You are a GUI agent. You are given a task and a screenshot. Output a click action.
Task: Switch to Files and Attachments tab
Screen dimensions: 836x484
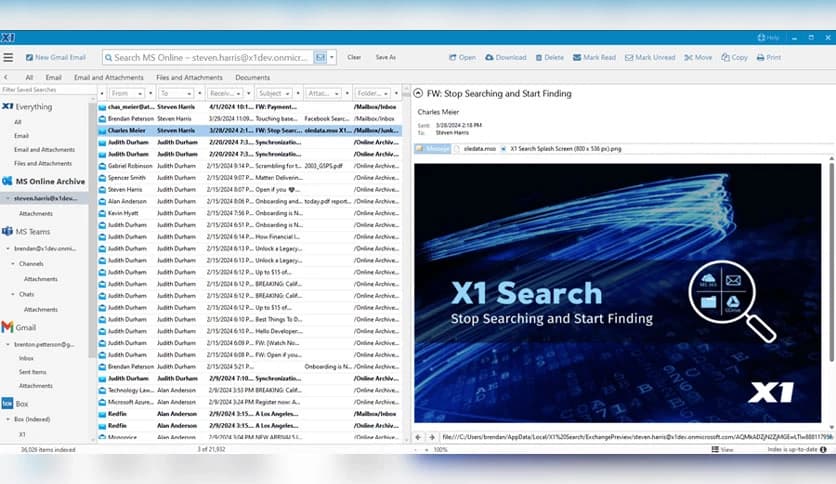click(x=189, y=77)
